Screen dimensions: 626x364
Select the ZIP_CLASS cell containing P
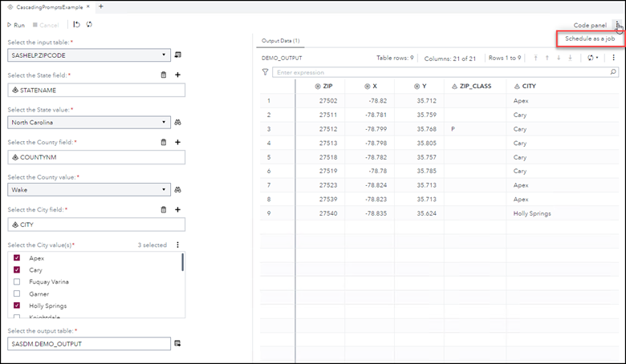tap(475, 129)
